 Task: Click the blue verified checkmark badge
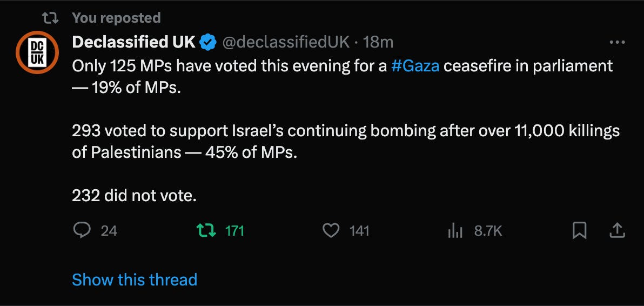pyautogui.click(x=208, y=42)
